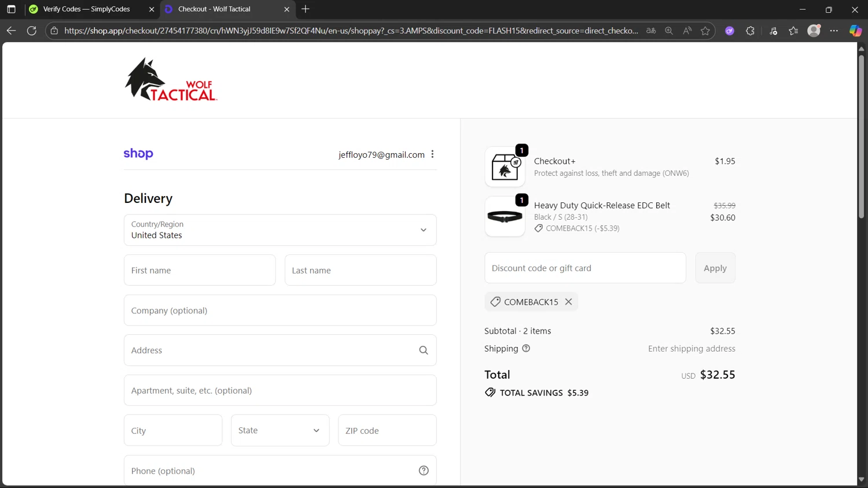Click the Discount code or gift card field
Viewport: 868px width, 488px height.
click(585, 268)
